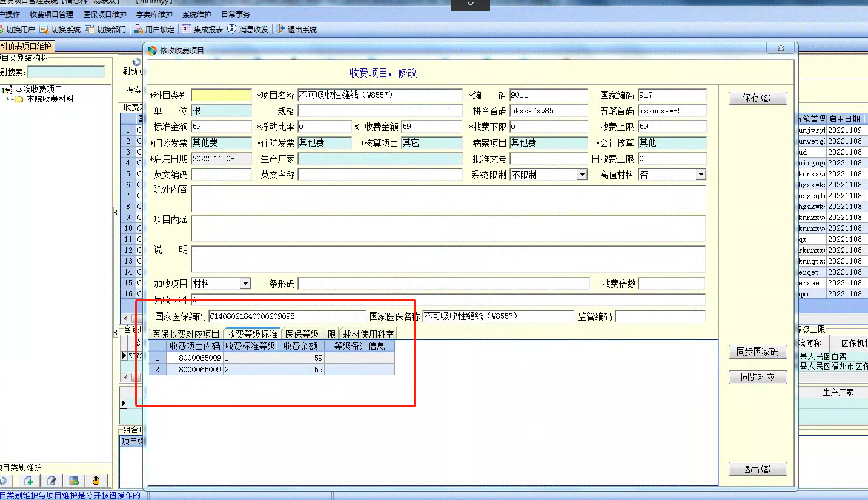Viewport: 868px width, 500px height.
Task: Click the 切换系统 toolbar icon
Action: 44,29
